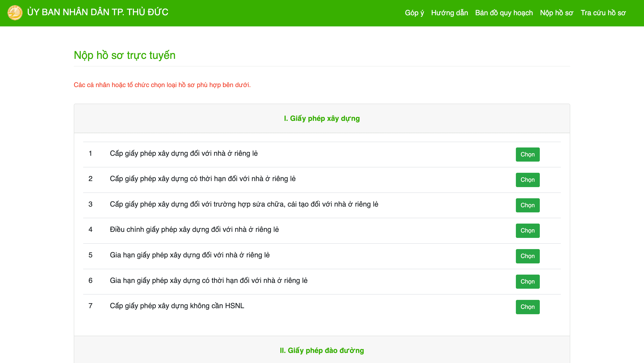
Task: Click the I. Giấy phép xây dựng heading
Action: (322, 118)
